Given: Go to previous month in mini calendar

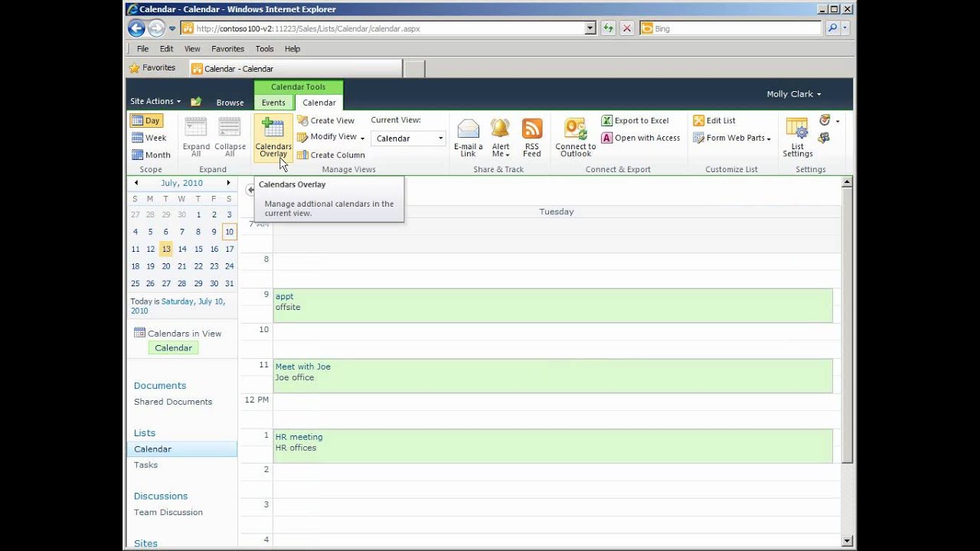Looking at the screenshot, I should point(136,183).
